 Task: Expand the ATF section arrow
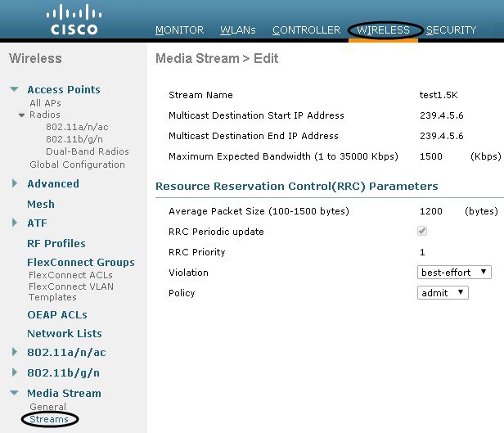[15, 223]
